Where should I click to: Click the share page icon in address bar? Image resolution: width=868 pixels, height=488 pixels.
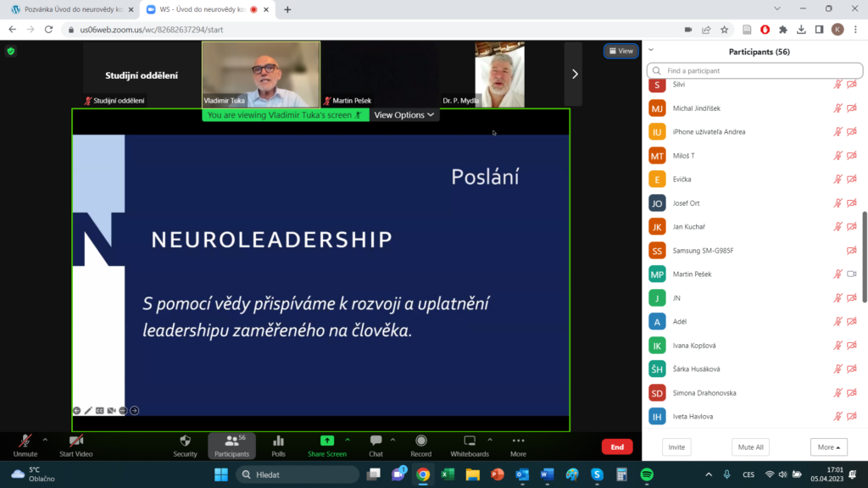706,30
